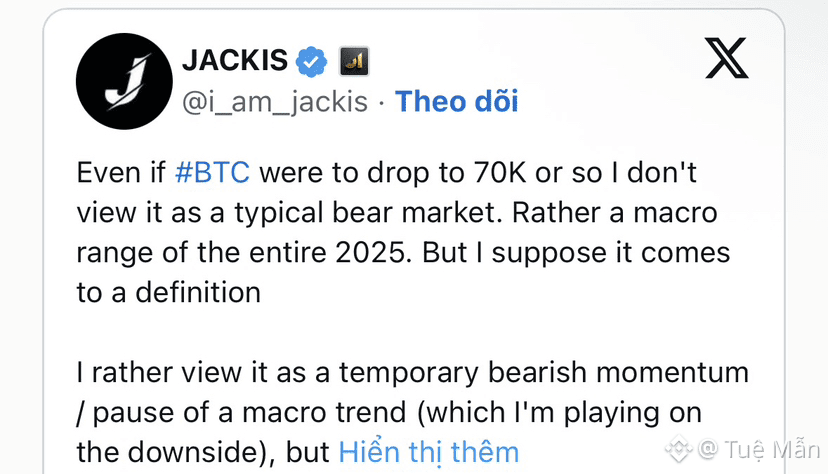Open the #BTC hashtag link
The image size is (828, 474).
pyautogui.click(x=212, y=171)
